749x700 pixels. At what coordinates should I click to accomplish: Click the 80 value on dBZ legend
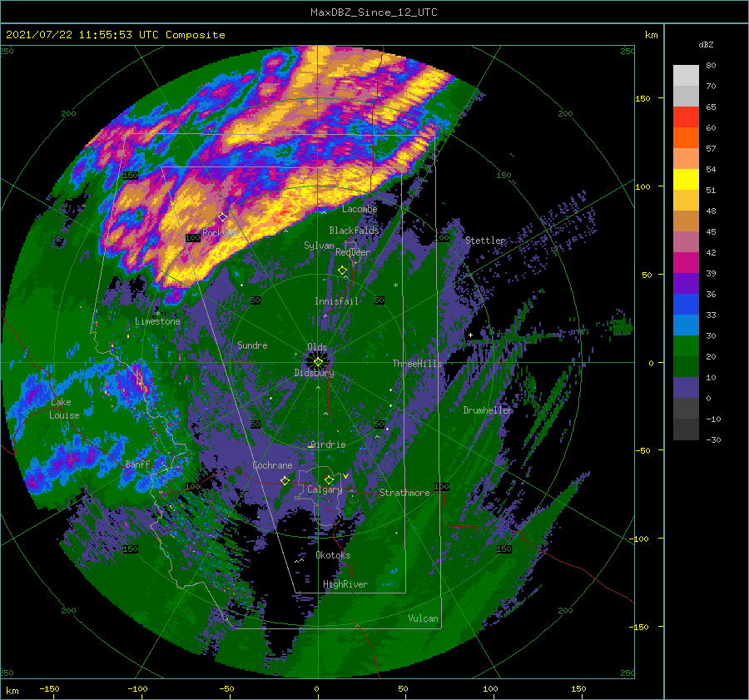pyautogui.click(x=711, y=66)
